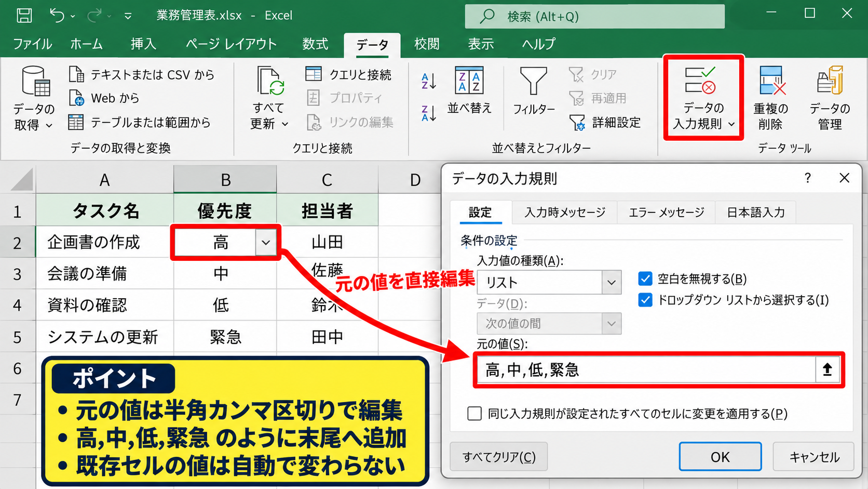
Task: Select column A header
Action: pos(104,180)
